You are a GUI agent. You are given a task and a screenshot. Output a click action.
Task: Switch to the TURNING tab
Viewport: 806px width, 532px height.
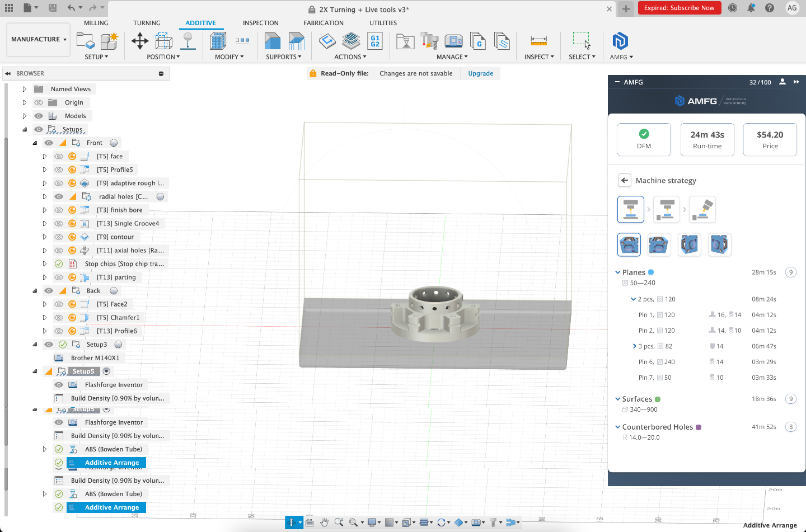(x=147, y=23)
